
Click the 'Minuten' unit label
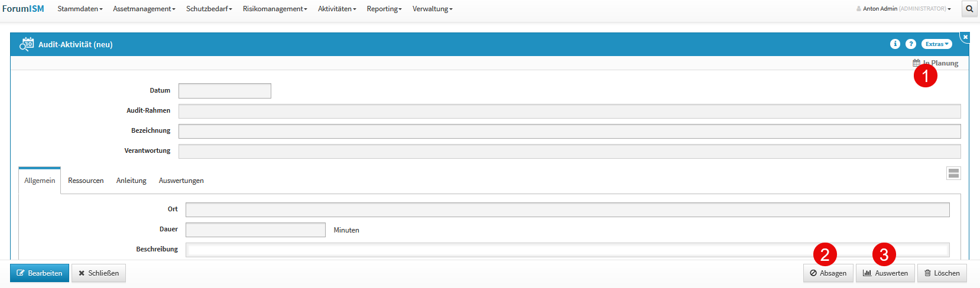pyautogui.click(x=346, y=230)
